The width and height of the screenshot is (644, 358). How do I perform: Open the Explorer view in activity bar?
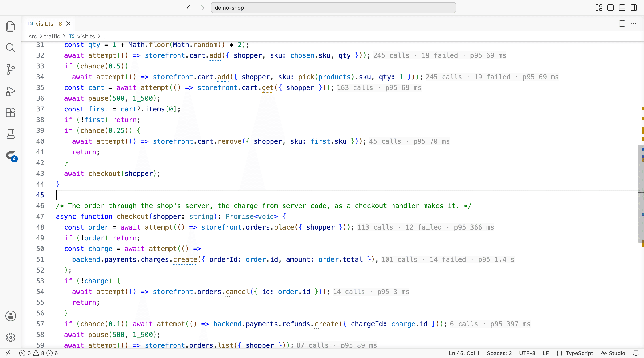(x=11, y=26)
